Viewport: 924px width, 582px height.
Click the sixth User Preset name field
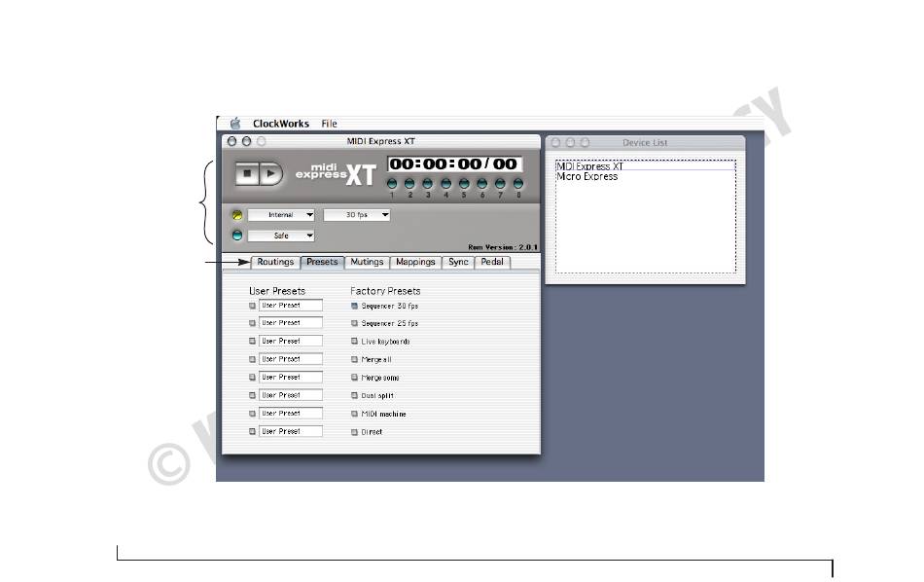tap(291, 395)
